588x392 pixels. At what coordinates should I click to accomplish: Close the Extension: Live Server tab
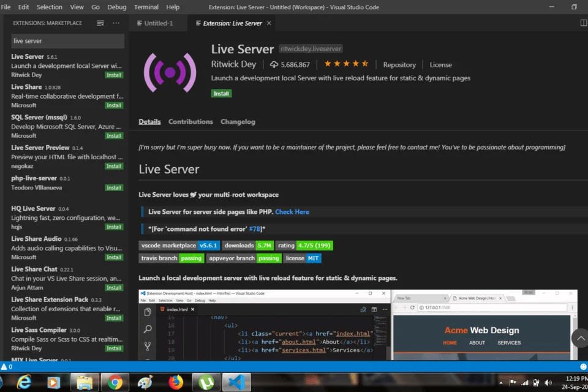[269, 23]
